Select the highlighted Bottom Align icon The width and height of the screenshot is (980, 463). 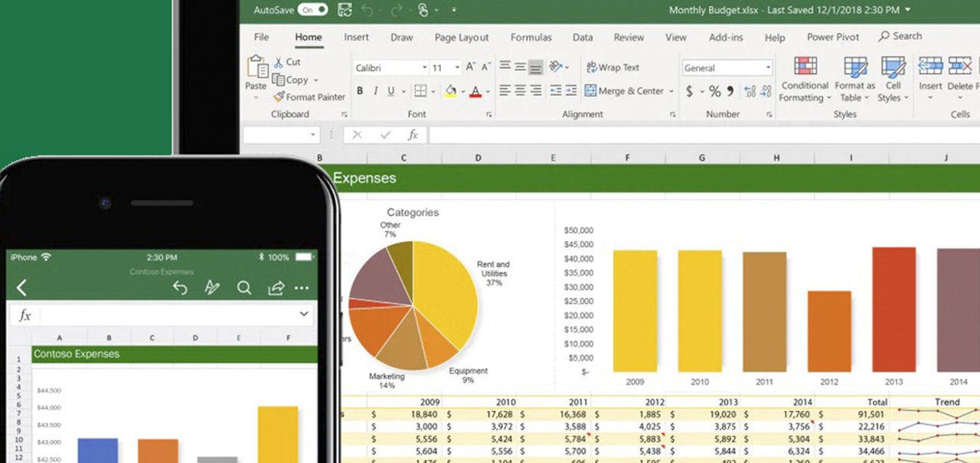(536, 67)
